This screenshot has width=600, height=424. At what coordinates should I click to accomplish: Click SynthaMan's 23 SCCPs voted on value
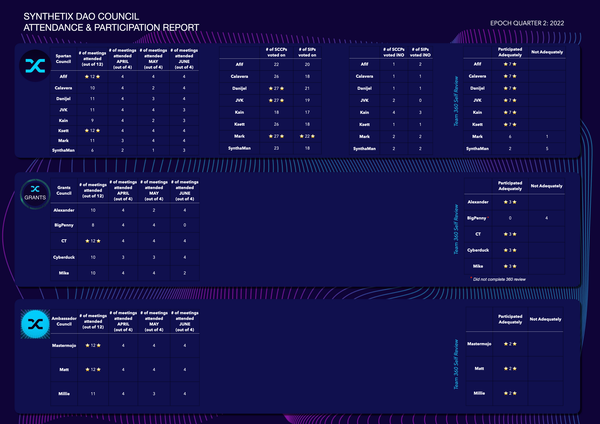click(276, 148)
